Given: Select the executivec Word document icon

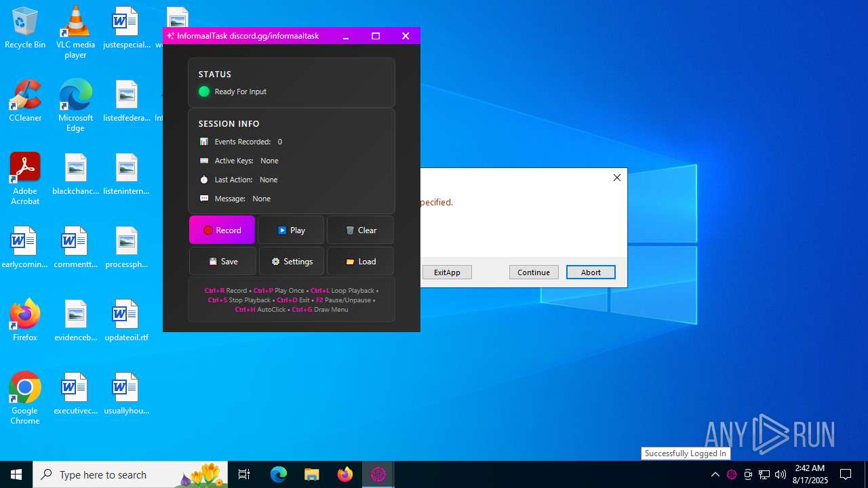Looking at the screenshot, I should [75, 393].
